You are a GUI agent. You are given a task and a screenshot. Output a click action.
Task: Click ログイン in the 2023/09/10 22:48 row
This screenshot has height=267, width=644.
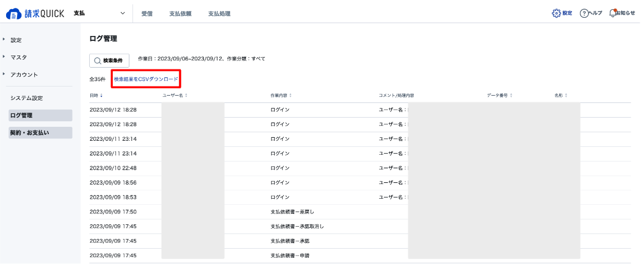280,168
